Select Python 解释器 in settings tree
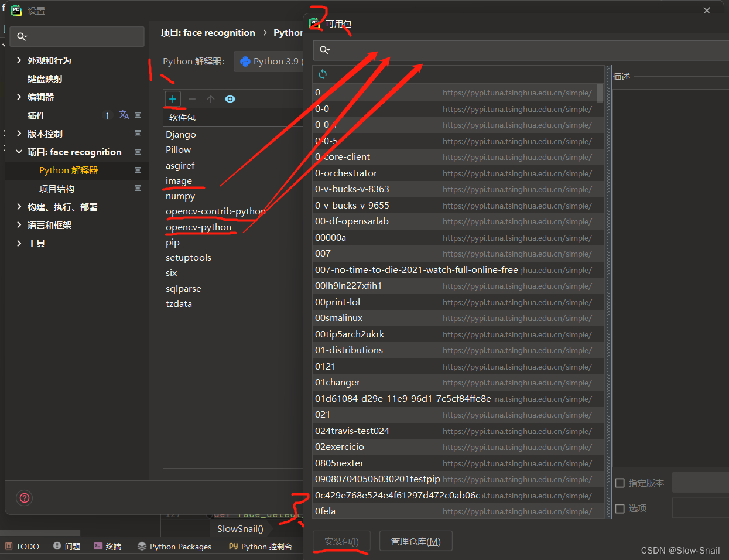The height and width of the screenshot is (560, 729). point(69,170)
